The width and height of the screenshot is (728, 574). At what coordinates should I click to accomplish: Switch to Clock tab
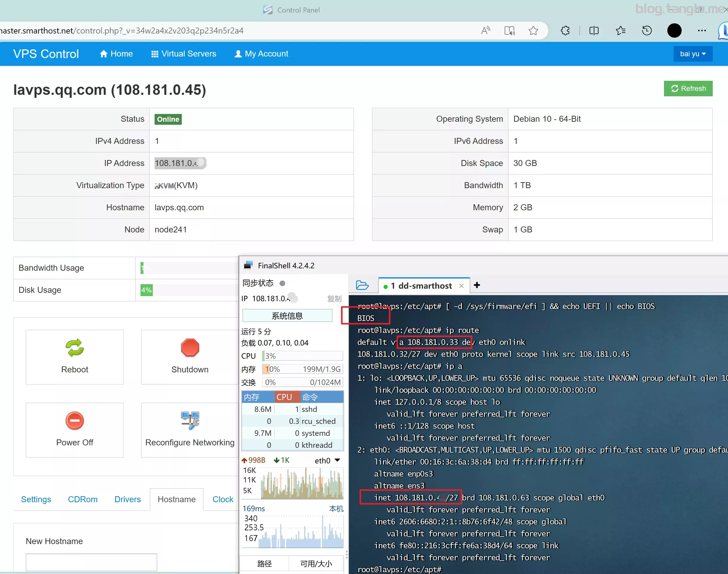223,500
